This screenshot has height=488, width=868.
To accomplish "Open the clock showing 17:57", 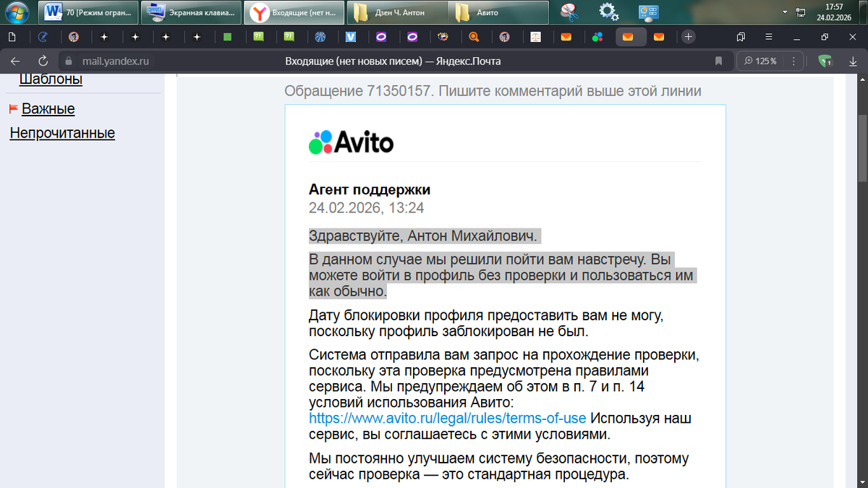I will 834,12.
